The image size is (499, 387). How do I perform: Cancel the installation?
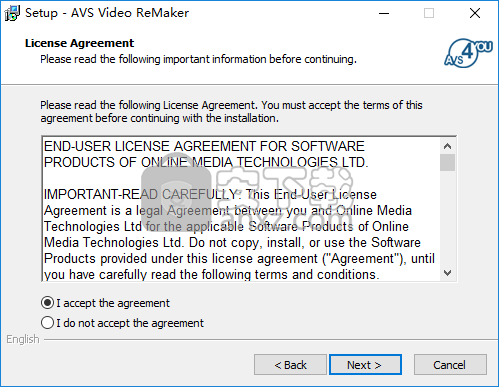tap(450, 365)
